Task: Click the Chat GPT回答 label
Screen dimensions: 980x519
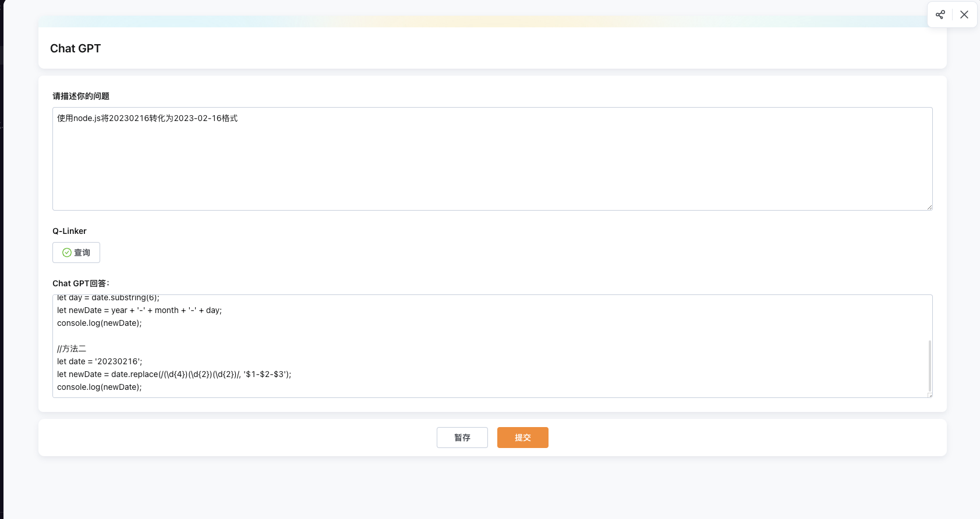Action: point(81,283)
